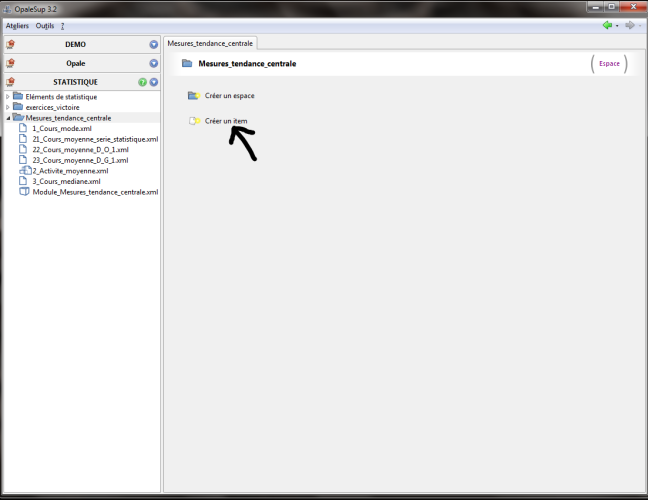This screenshot has height=500, width=648.
Task: Click the folder icon in the header
Action: click(187, 63)
